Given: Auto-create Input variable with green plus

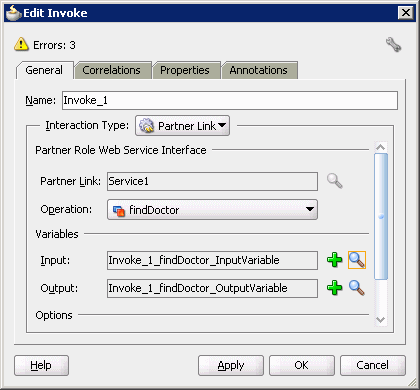Looking at the screenshot, I should [335, 260].
